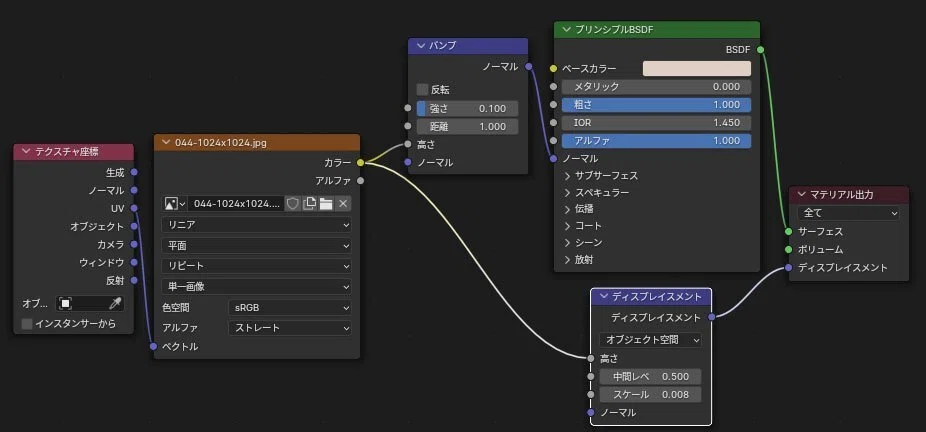Screen dimensions: 926x432
Task: Click the 強さ 0.100 slider
Action: (x=467, y=109)
